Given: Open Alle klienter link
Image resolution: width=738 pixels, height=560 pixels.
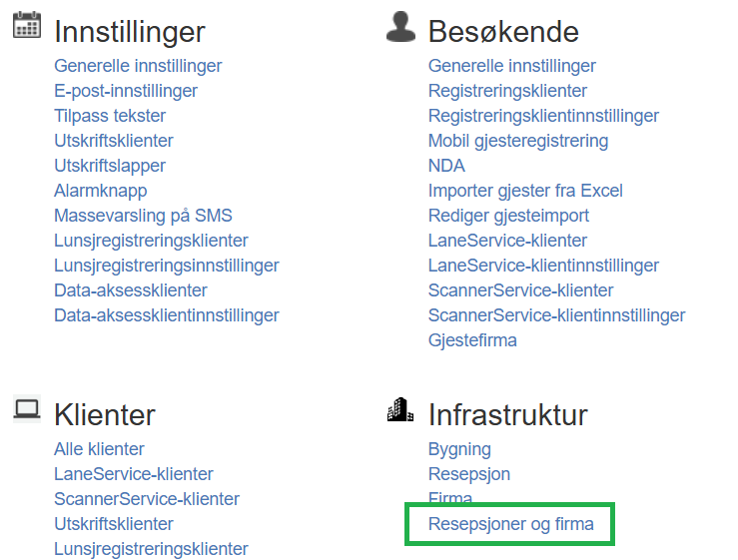Looking at the screenshot, I should (x=99, y=449).
